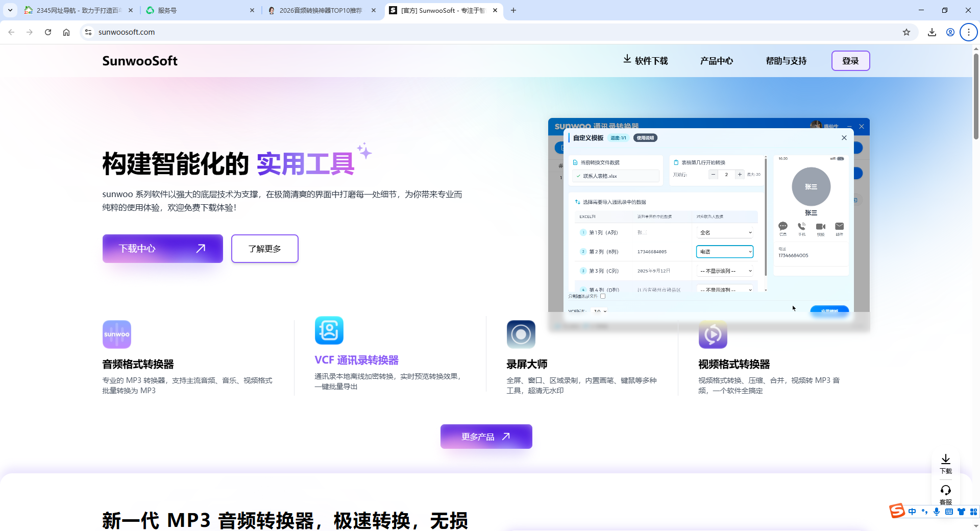Close the 2345网址导航 tab
Image resolution: width=980 pixels, height=531 pixels.
coord(131,10)
